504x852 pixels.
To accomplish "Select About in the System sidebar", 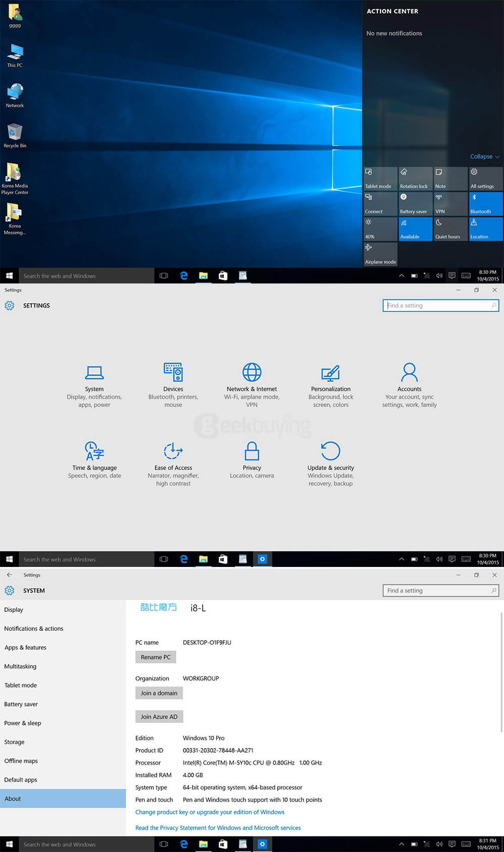I will pyautogui.click(x=63, y=799).
